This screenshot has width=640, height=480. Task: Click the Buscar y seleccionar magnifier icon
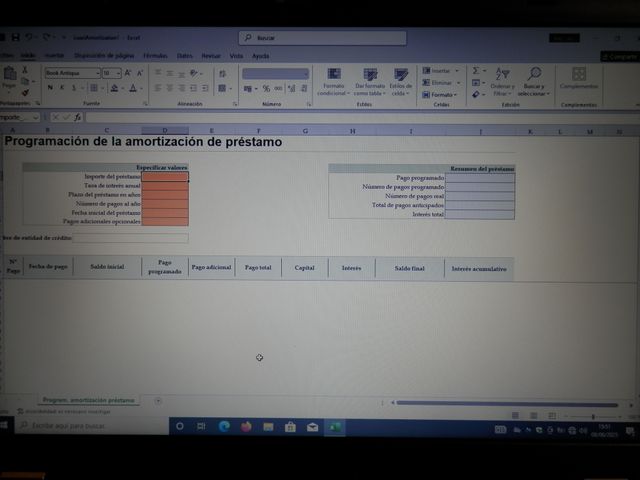[x=534, y=74]
